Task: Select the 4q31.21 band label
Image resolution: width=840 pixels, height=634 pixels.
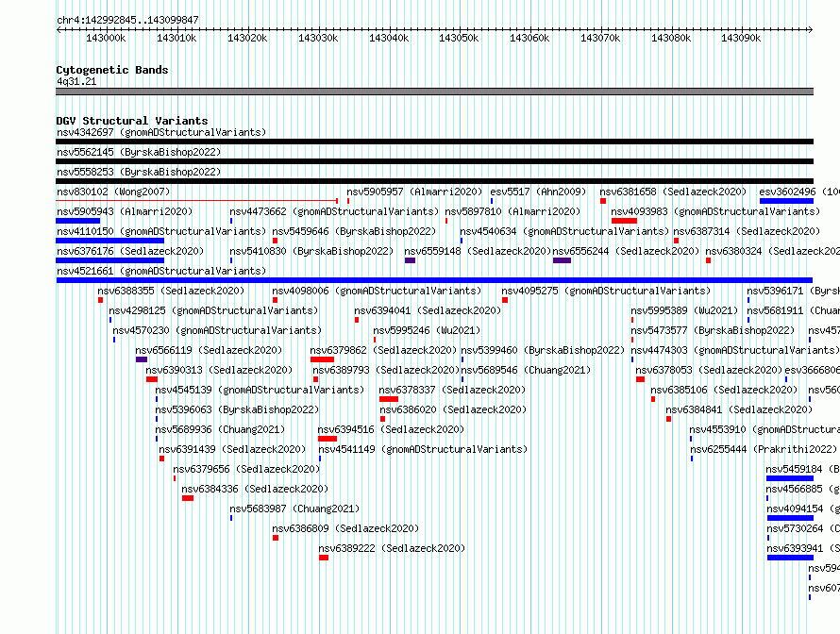Action: pos(76,81)
